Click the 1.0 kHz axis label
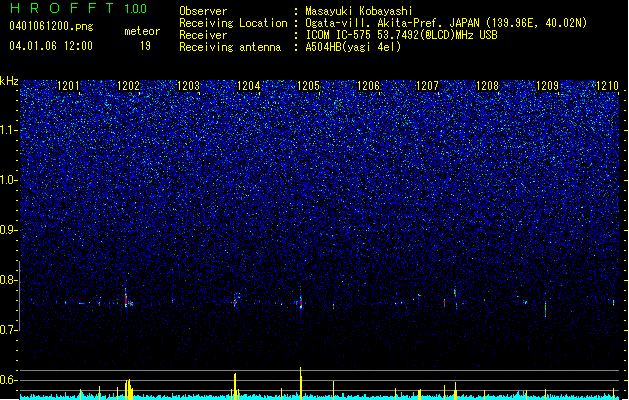 (9, 180)
